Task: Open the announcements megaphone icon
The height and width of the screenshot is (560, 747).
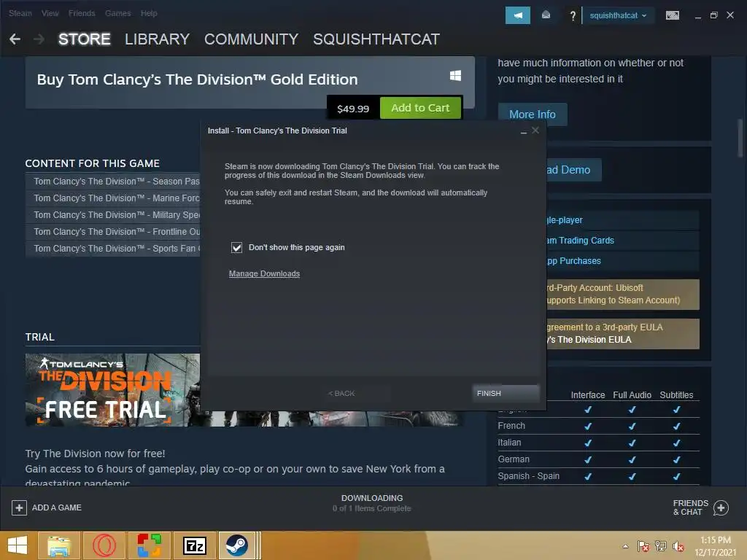Action: point(517,15)
